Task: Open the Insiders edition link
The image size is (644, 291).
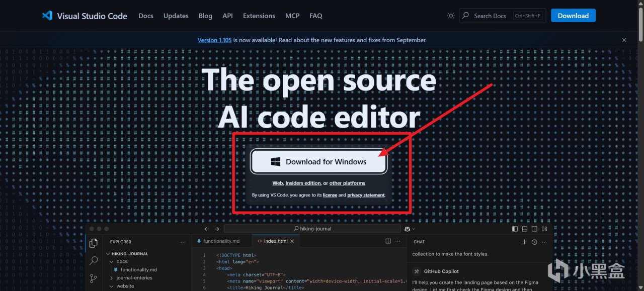Action: (303, 183)
